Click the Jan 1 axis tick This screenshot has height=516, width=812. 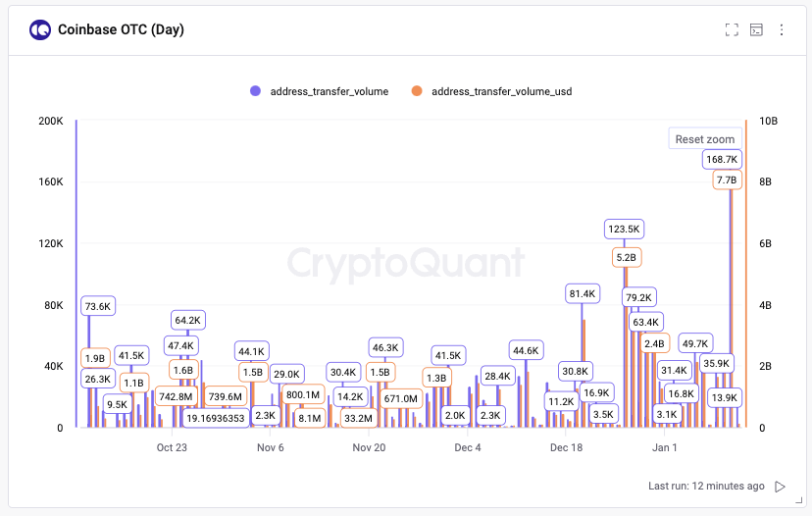coord(665,447)
